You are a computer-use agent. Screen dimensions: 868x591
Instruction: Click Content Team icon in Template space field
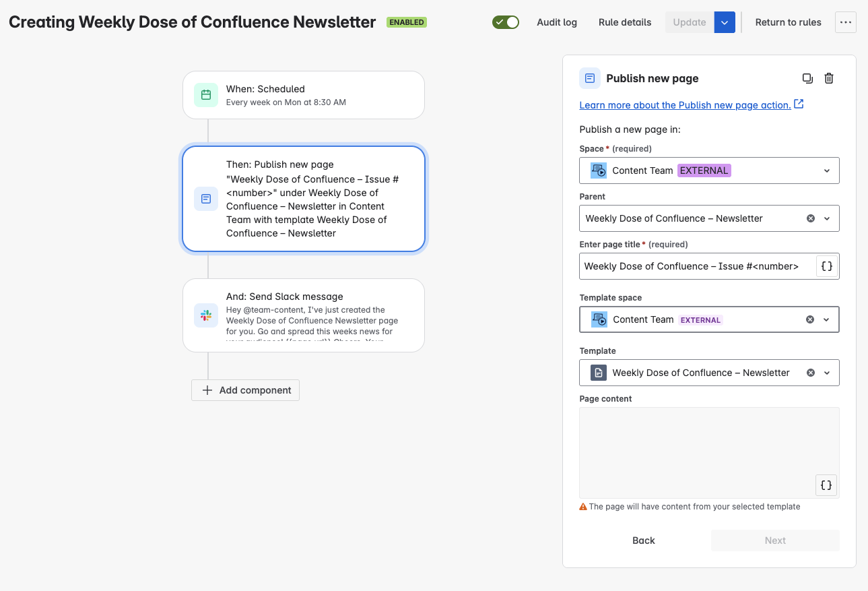599,319
